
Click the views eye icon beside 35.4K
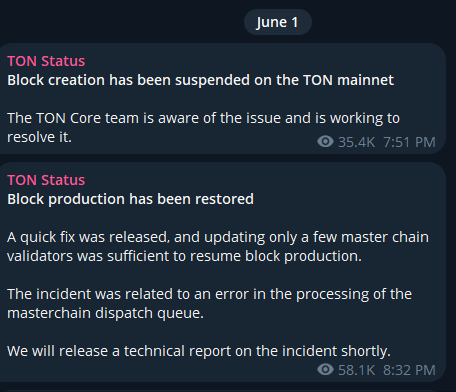pos(325,142)
